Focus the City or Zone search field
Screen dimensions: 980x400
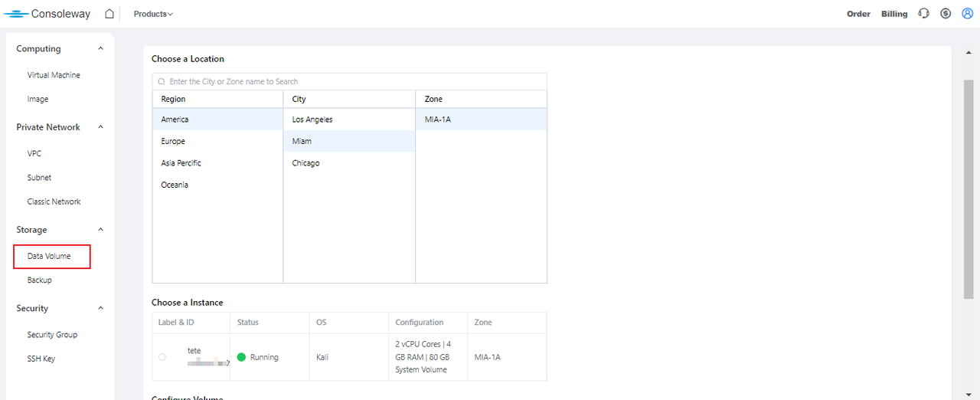tap(352, 81)
